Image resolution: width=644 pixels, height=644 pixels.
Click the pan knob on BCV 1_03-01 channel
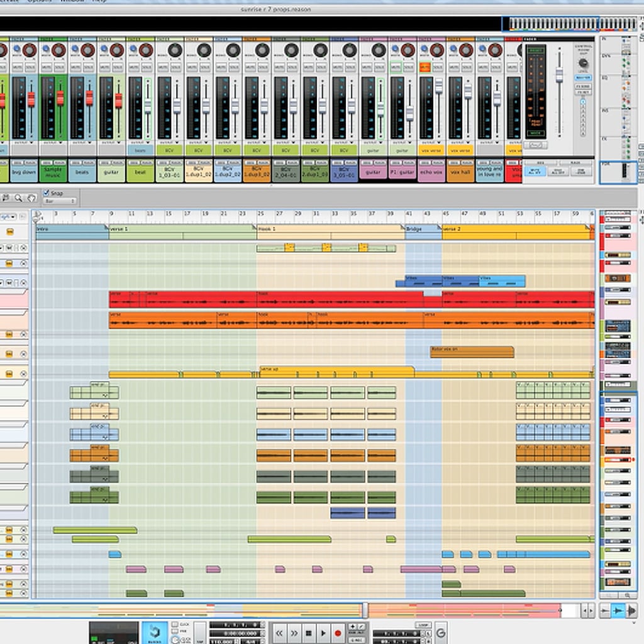pos(175,50)
